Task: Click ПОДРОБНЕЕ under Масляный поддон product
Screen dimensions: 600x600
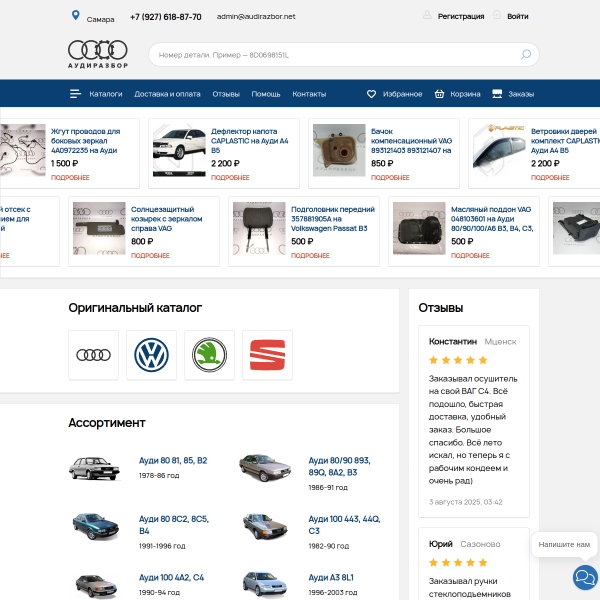Action: click(470, 256)
